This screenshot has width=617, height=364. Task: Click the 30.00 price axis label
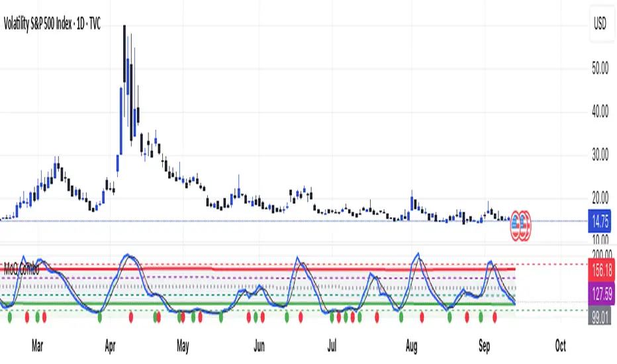click(x=600, y=155)
